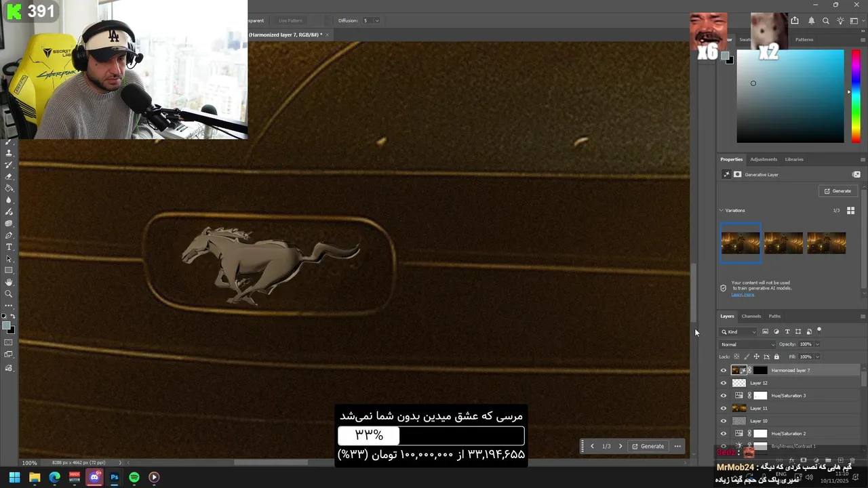Hide Layer 12 with eye icon
868x488 pixels.
point(723,383)
